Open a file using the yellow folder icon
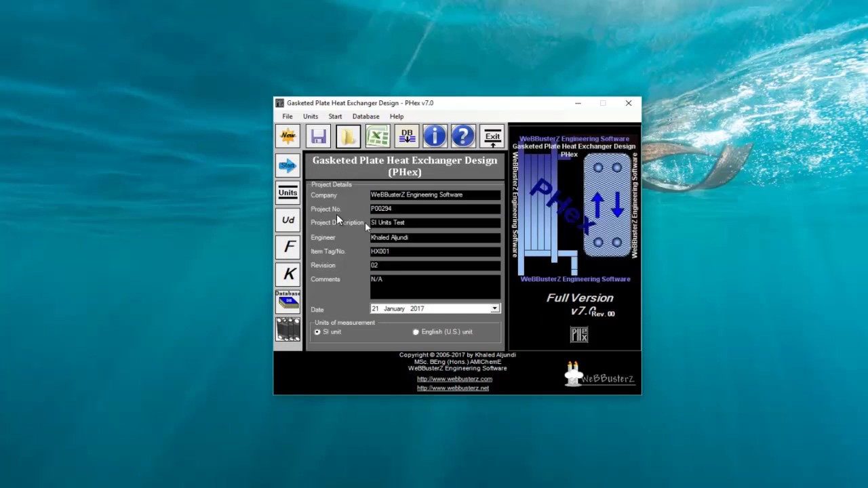The width and height of the screenshot is (868, 488). [347, 136]
